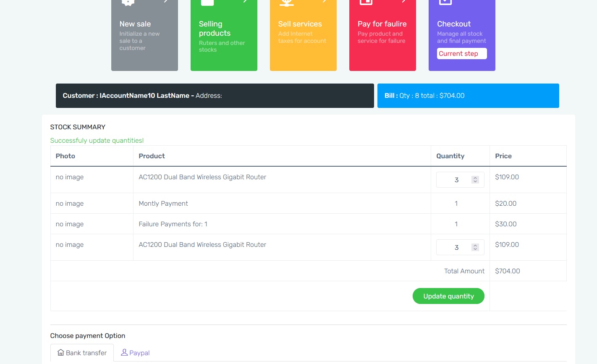This screenshot has width=597, height=364.
Task: Switch to the Bank transfer payment tab
Action: point(82,353)
